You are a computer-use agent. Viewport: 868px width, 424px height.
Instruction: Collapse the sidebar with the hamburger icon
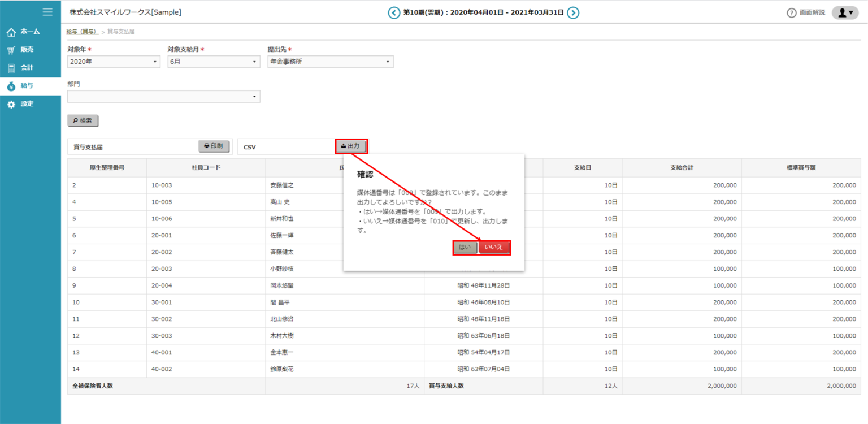click(47, 12)
